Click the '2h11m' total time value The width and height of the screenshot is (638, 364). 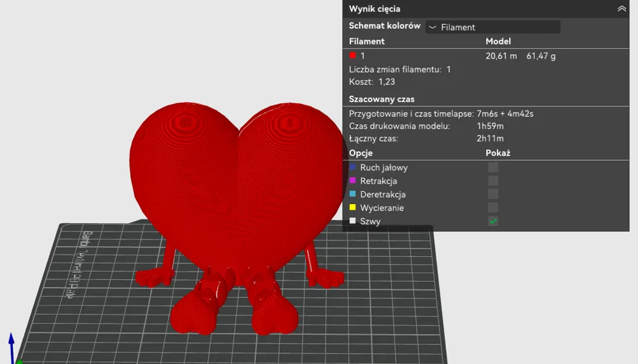pyautogui.click(x=490, y=138)
